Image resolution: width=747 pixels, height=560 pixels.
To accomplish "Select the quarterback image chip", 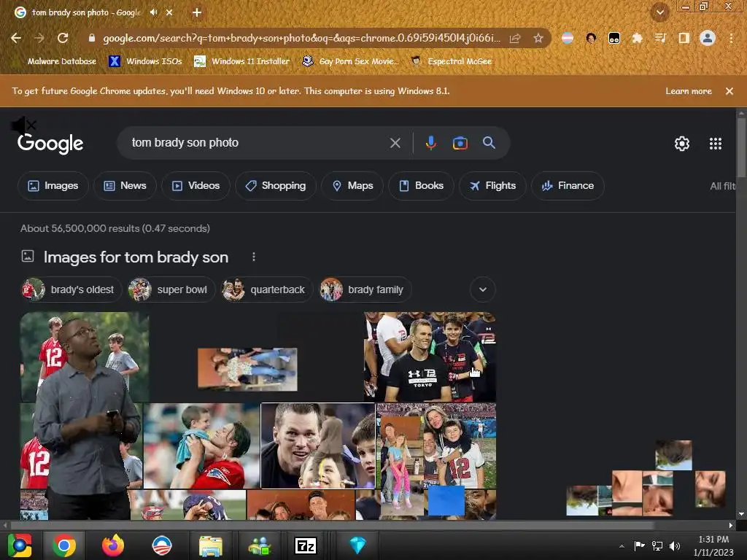I will coord(266,289).
